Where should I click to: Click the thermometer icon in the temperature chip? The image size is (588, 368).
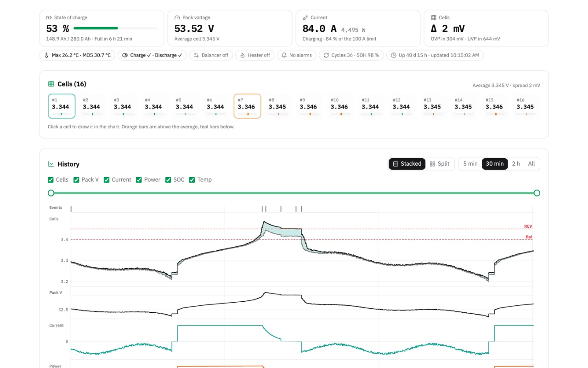(x=46, y=55)
